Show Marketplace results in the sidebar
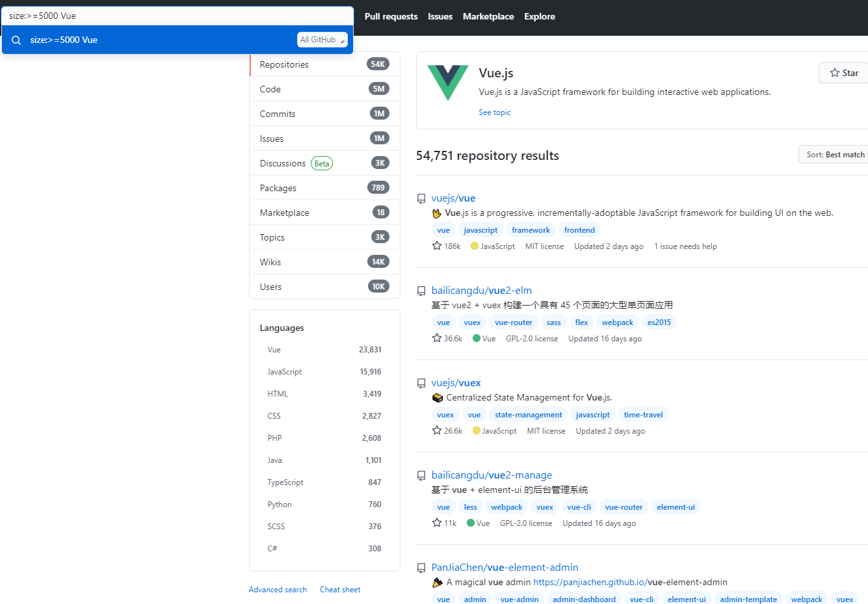The image size is (868, 604). click(324, 213)
